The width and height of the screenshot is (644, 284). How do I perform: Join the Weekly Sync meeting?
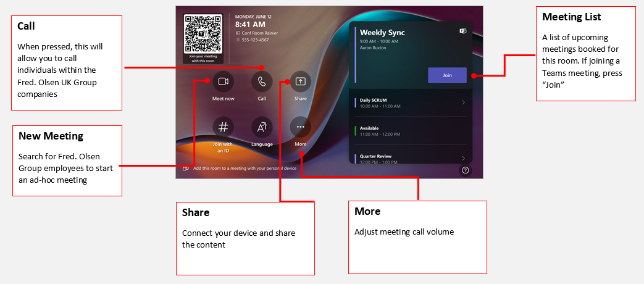447,75
